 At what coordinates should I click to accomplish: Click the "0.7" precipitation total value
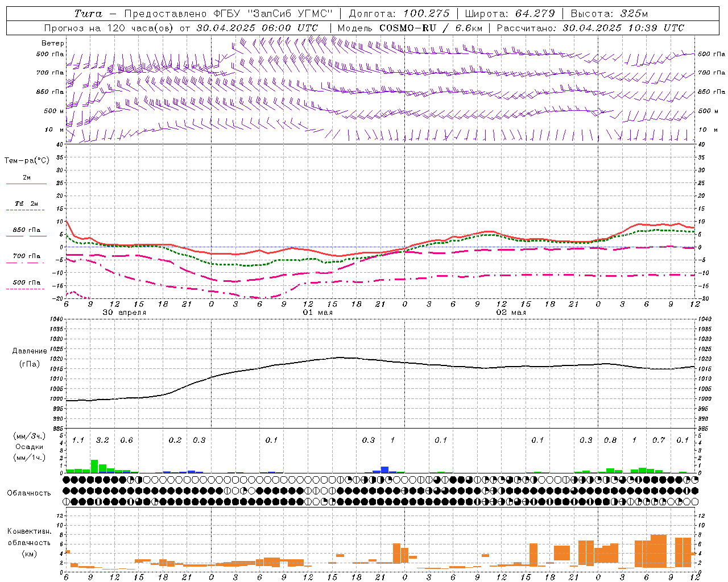[x=659, y=440]
